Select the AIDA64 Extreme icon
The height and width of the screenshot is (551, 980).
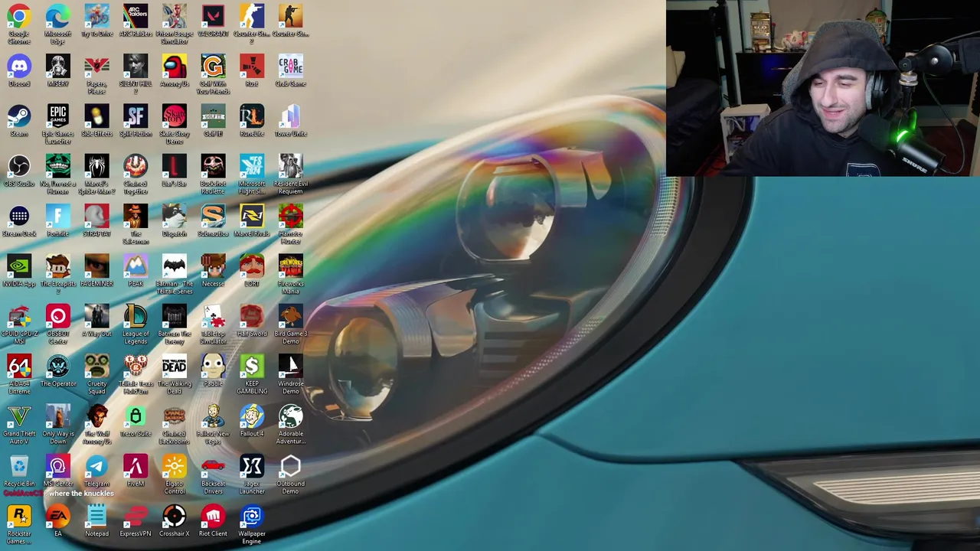pos(19,367)
